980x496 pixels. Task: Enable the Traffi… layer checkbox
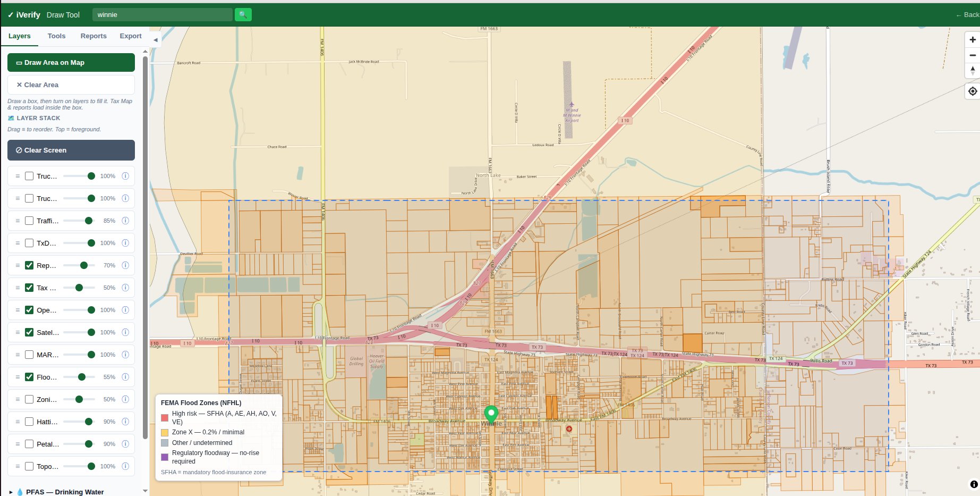click(29, 221)
